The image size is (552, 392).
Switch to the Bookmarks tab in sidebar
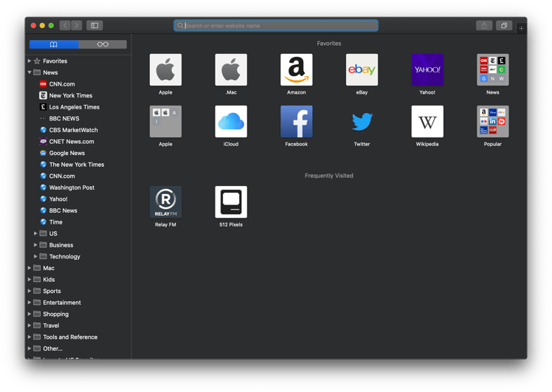point(54,44)
